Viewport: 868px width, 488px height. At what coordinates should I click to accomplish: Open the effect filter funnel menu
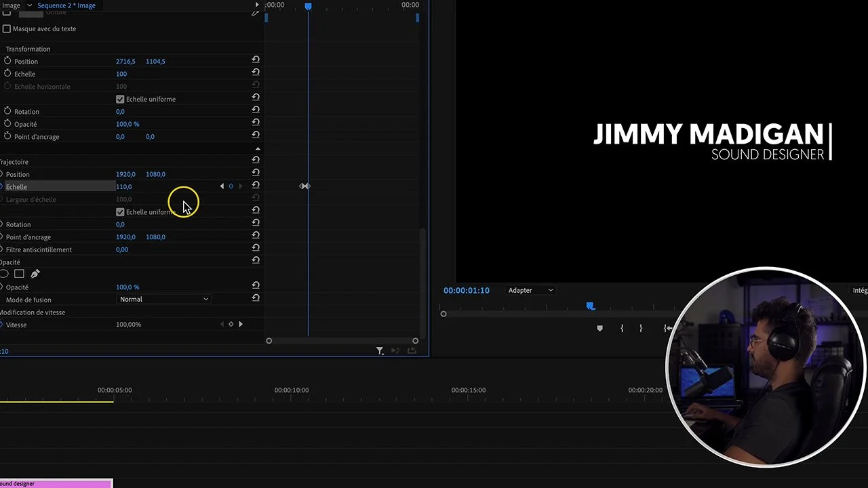[x=380, y=350]
